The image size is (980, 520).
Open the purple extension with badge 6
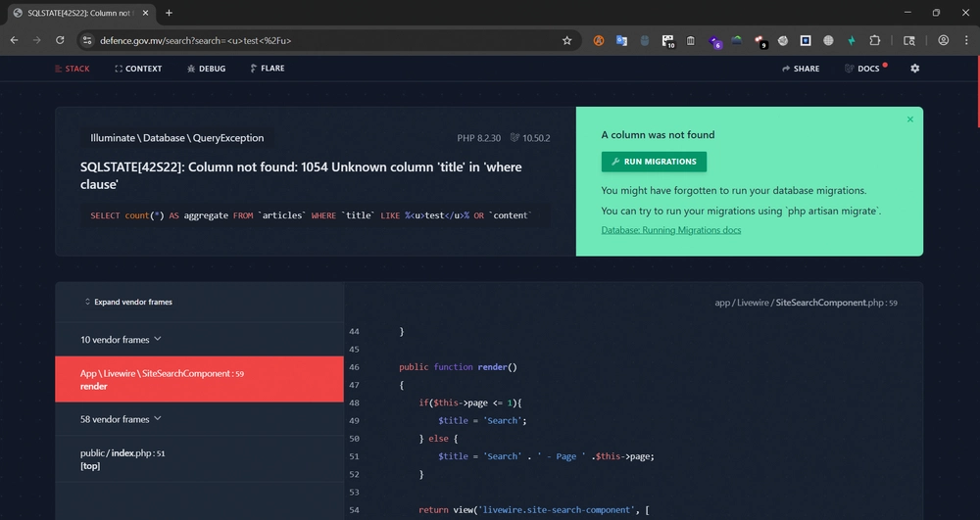coord(714,42)
